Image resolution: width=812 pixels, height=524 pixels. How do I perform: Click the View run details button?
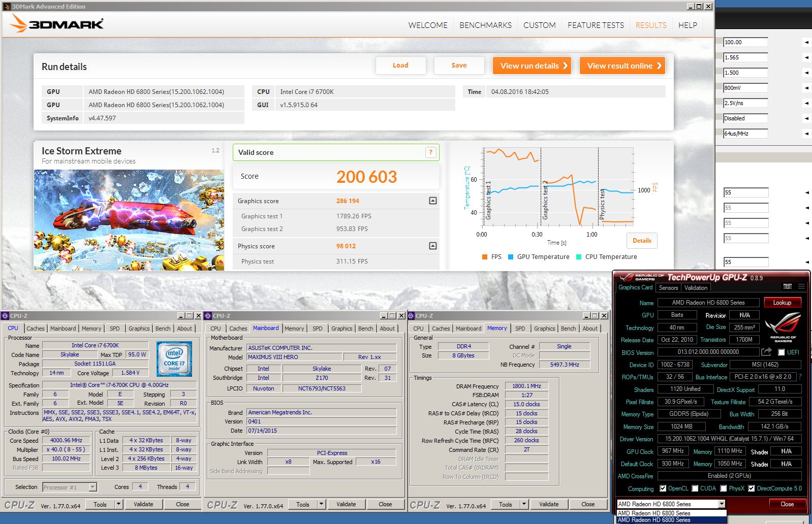point(532,65)
